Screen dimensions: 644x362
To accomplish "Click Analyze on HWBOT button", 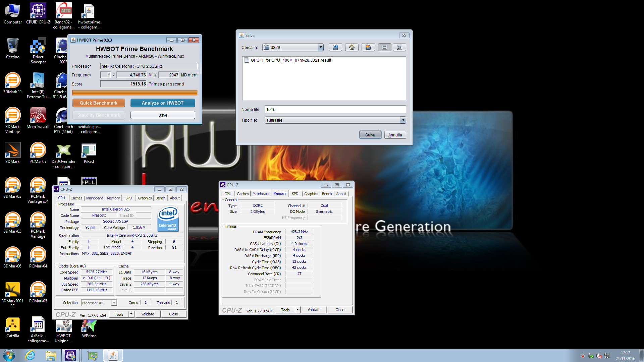I will 163,103.
